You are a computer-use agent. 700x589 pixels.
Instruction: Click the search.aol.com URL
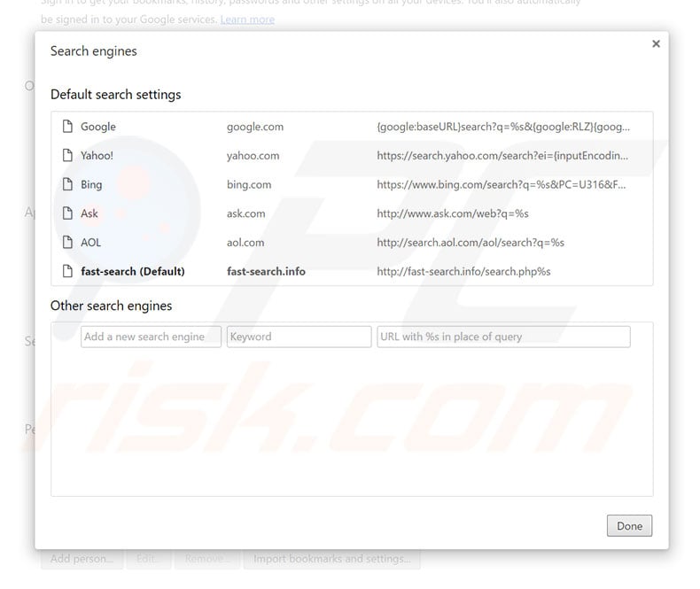(471, 243)
